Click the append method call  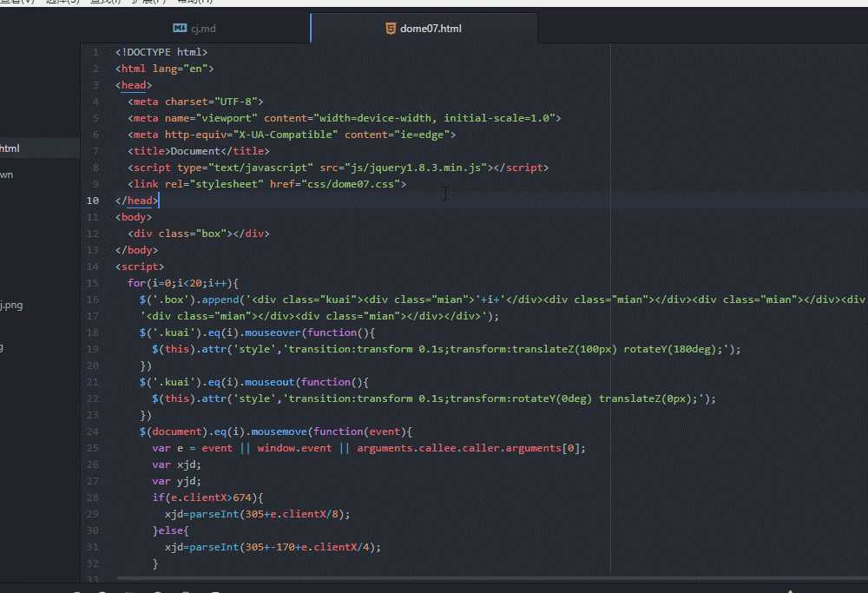click(x=220, y=300)
